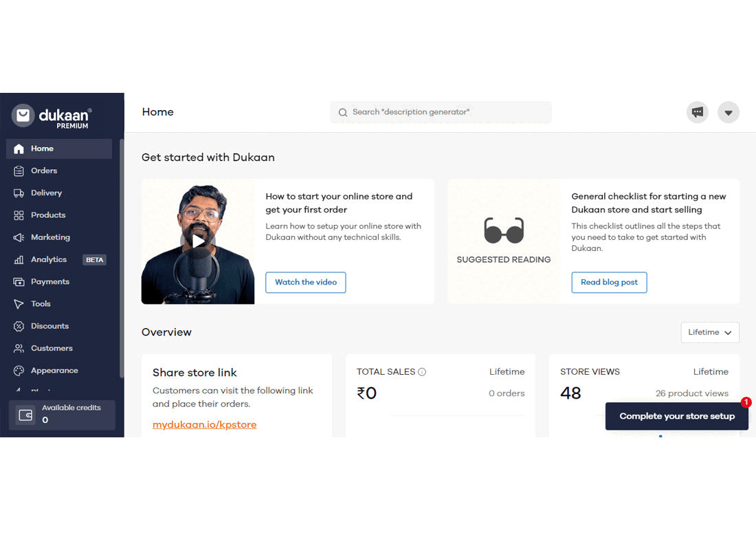Select Tools from the sidebar menu
Image resolution: width=756 pixels, height=557 pixels.
[41, 303]
